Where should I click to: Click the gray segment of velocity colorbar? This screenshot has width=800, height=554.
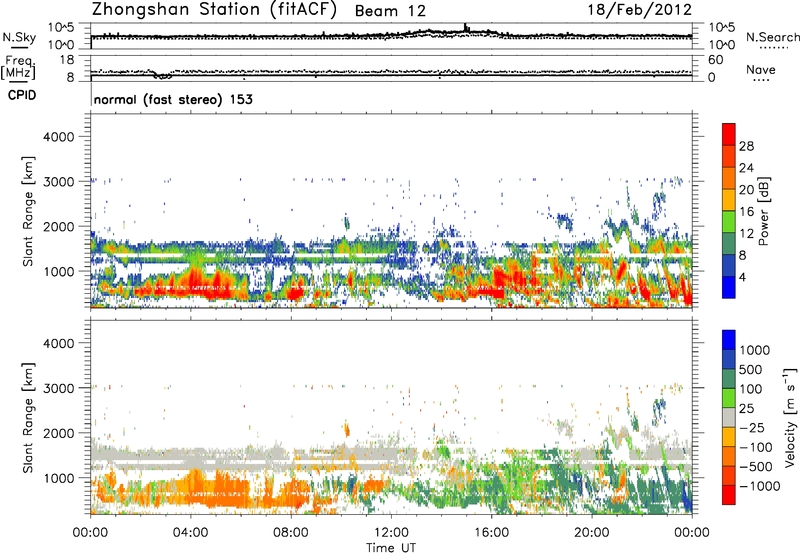(x=729, y=417)
